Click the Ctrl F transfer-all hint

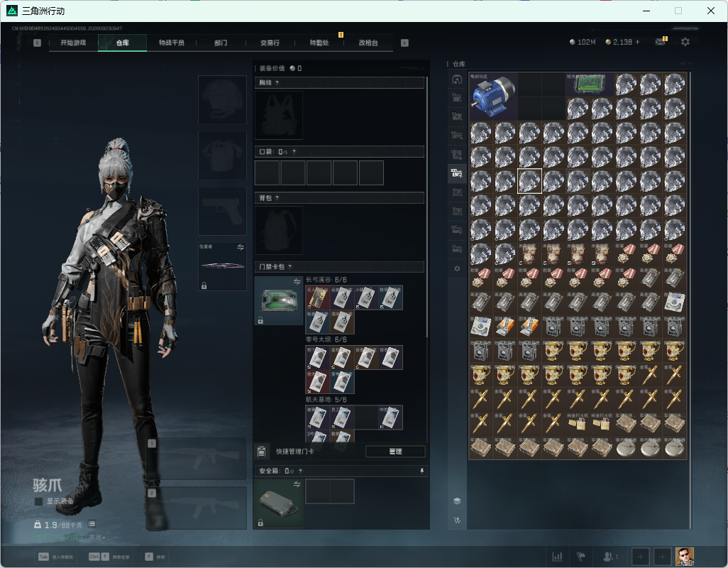click(x=109, y=557)
